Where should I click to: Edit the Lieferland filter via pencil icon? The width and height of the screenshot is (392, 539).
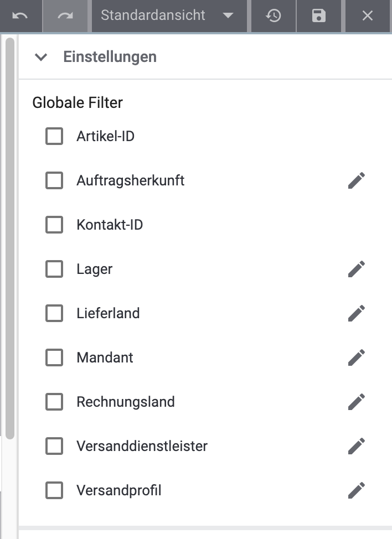357,313
